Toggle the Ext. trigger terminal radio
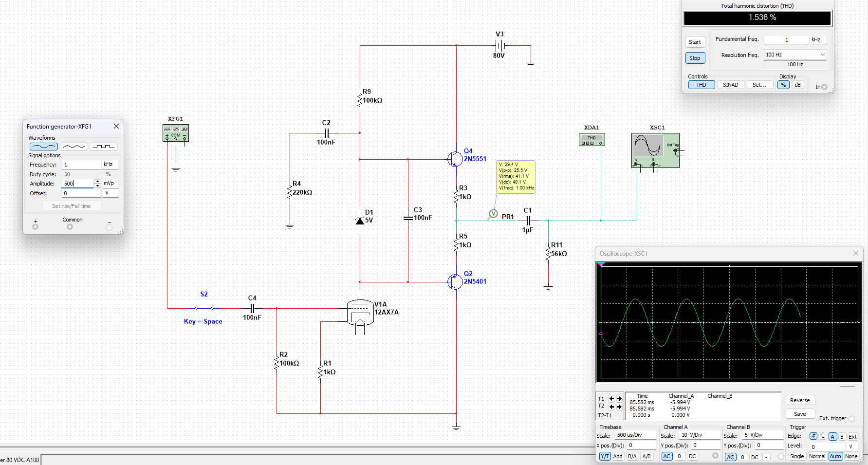 pos(851,419)
